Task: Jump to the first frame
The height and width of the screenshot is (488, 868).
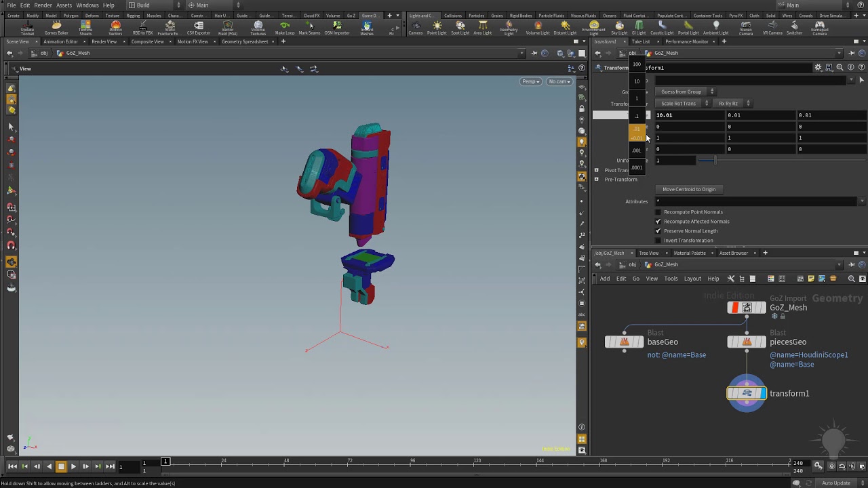Action: point(12,466)
